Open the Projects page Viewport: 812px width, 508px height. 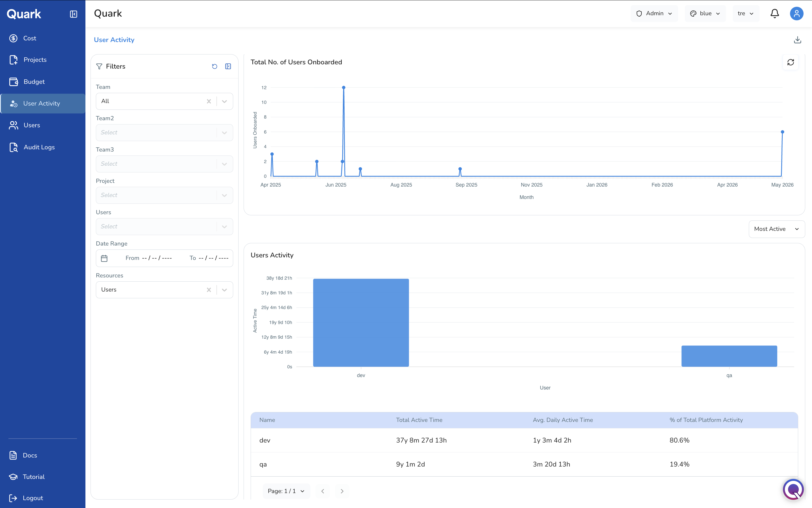pyautogui.click(x=43, y=60)
